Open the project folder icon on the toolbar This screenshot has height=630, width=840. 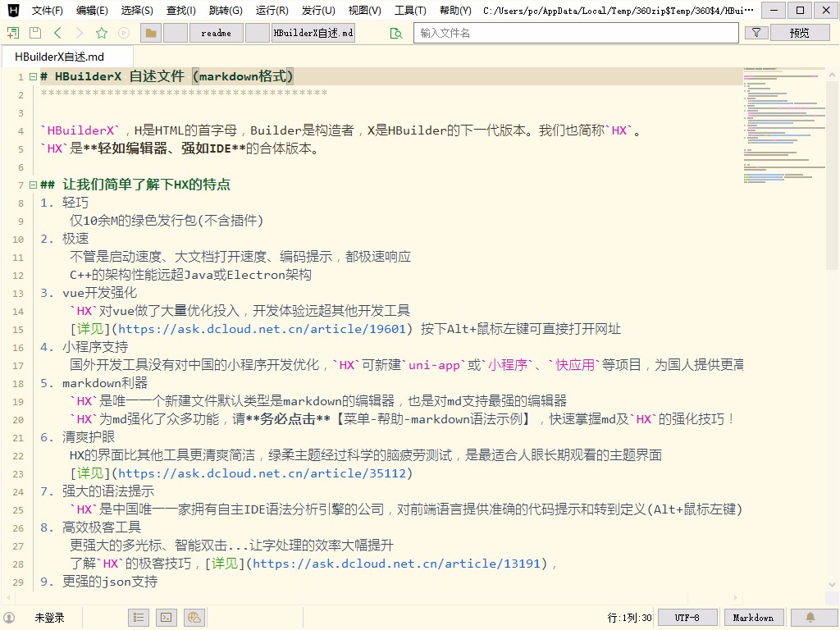tap(151, 34)
